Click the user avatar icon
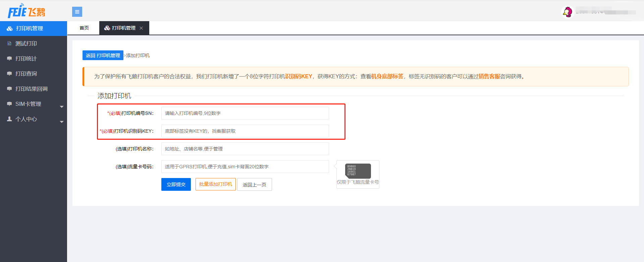The image size is (644, 262). point(567,12)
